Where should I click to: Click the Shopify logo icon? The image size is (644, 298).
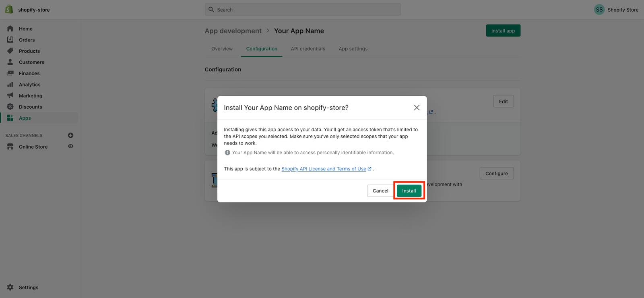9,9
